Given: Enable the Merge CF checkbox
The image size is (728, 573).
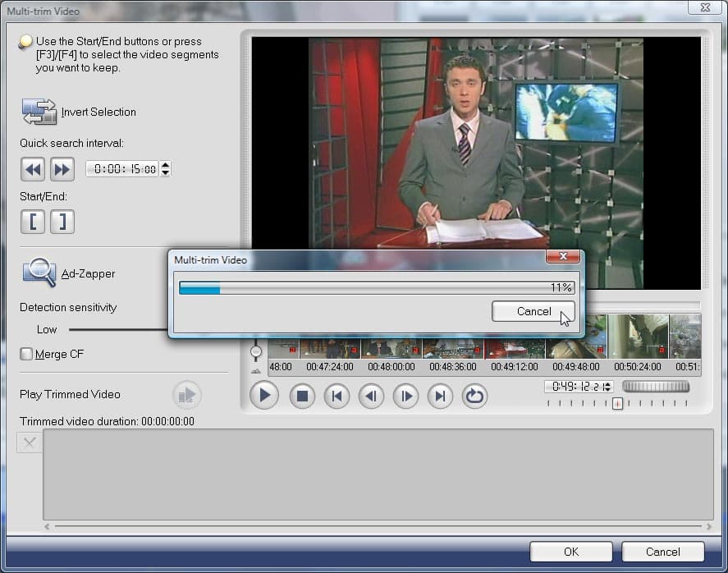Looking at the screenshot, I should coord(26,354).
